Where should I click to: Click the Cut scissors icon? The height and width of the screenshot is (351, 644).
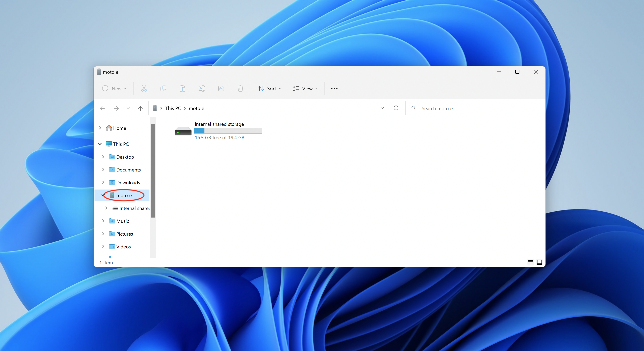144,88
